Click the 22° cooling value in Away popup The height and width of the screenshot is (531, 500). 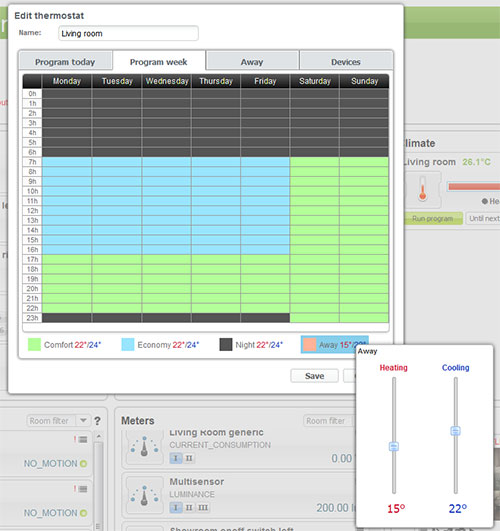click(x=458, y=509)
